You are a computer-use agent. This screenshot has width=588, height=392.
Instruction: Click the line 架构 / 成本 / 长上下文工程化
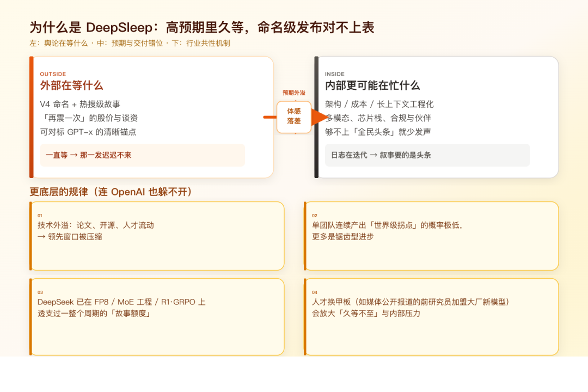coord(379,104)
